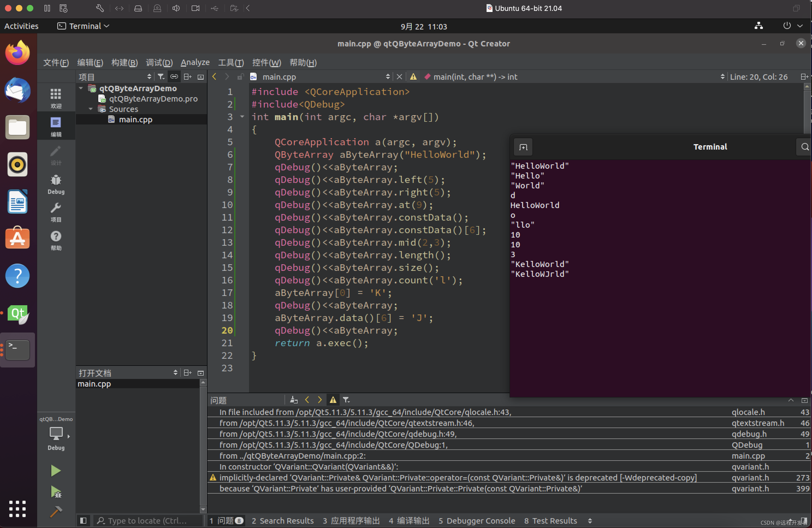Toggle left sidebar visibility

coord(83,521)
